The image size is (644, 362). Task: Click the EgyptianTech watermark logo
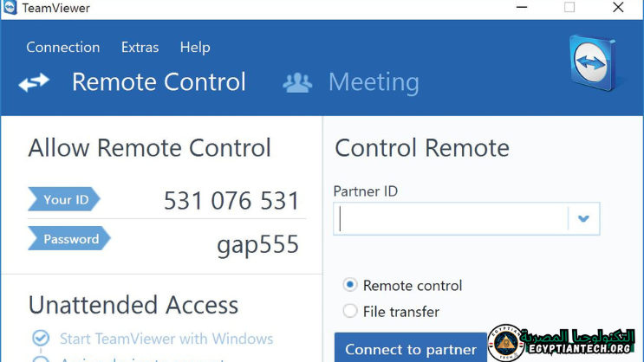pyautogui.click(x=506, y=344)
